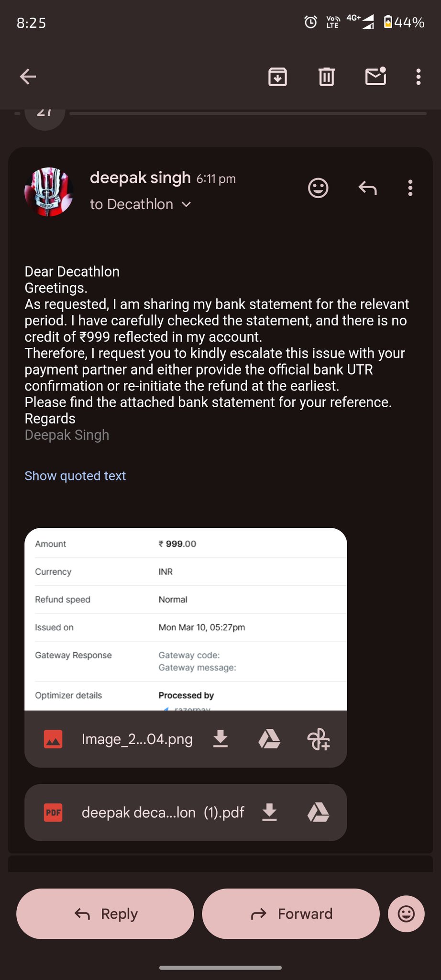Image resolution: width=441 pixels, height=980 pixels.
Task: Delete this email with trash icon
Action: (x=327, y=77)
